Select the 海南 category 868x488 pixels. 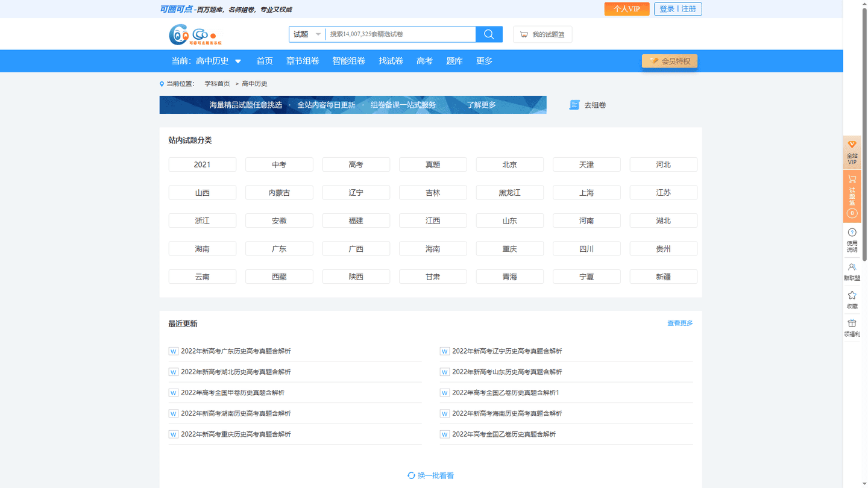tap(433, 249)
